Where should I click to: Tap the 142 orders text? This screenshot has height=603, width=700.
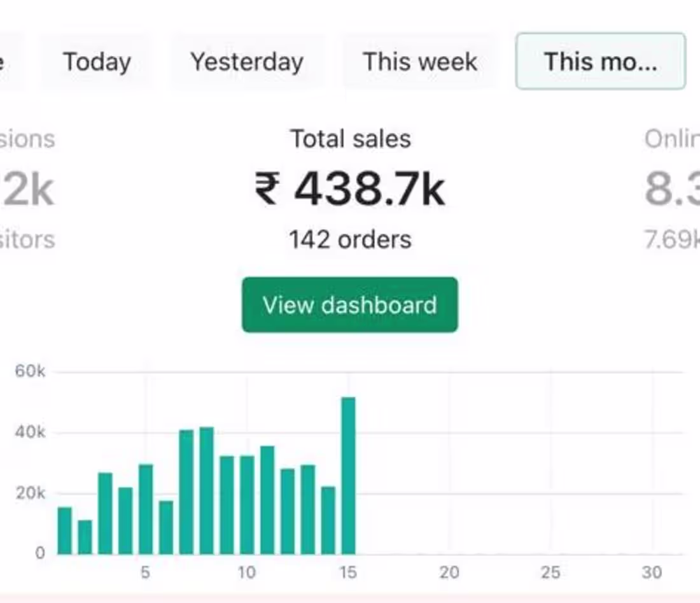click(x=350, y=240)
